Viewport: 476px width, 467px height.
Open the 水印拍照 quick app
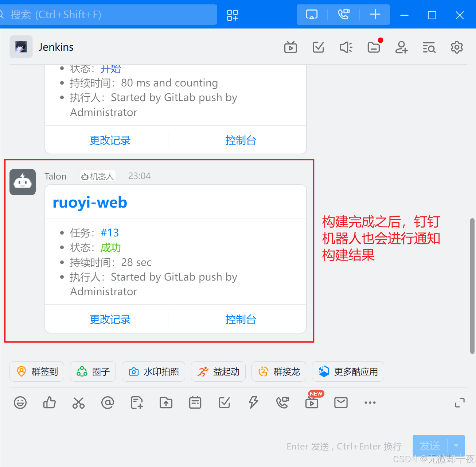(x=153, y=371)
